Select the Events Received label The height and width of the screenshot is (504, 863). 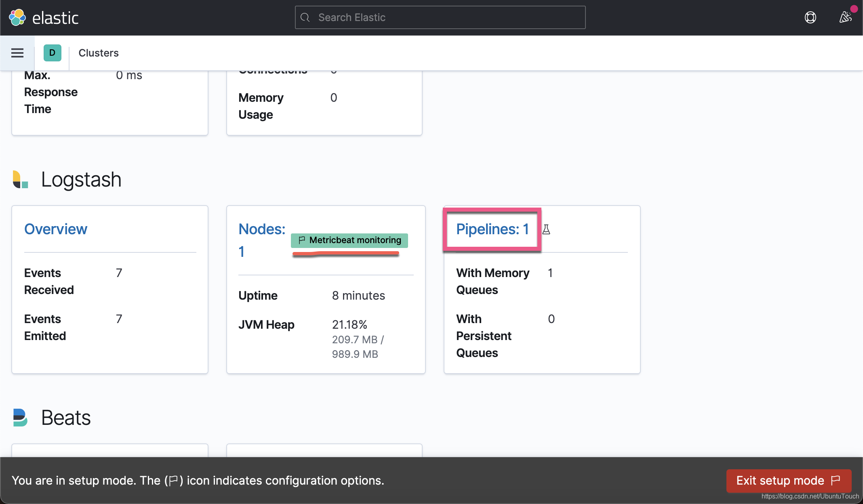[x=49, y=281]
